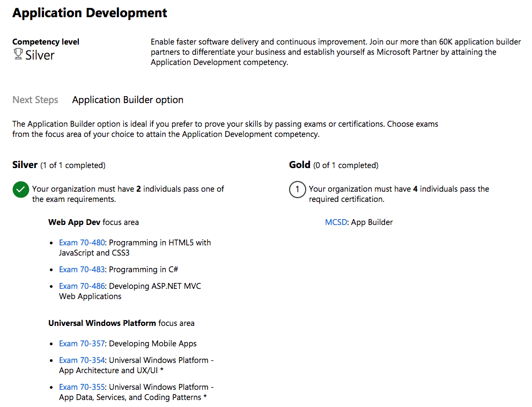This screenshot has width=532, height=407.
Task: Open the Exam 70-483 link
Action: pos(82,270)
